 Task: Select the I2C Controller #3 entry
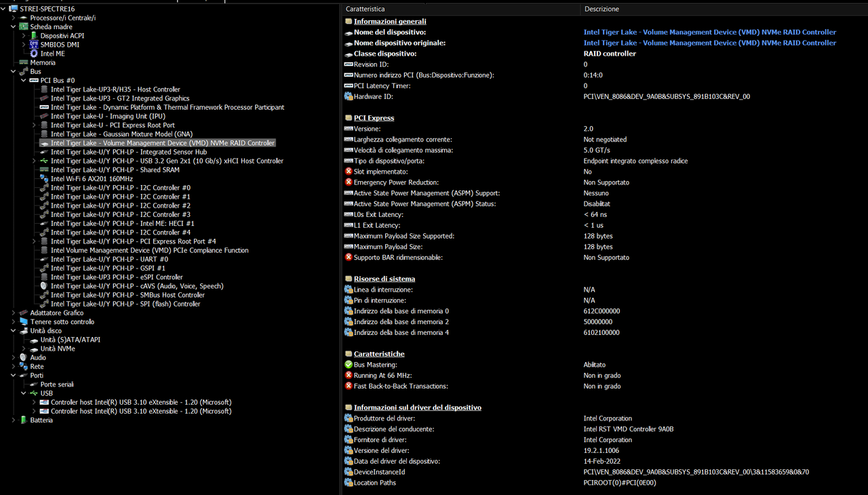tap(121, 214)
